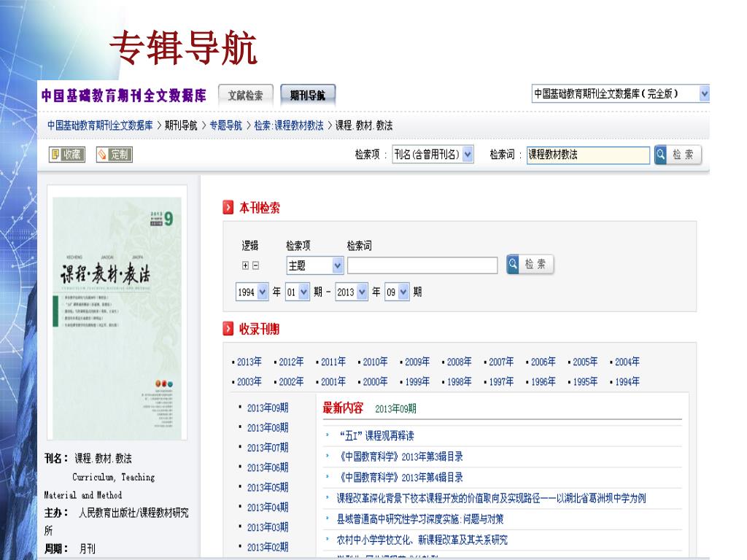Click the minus icon under 逻辑

[x=256, y=265]
